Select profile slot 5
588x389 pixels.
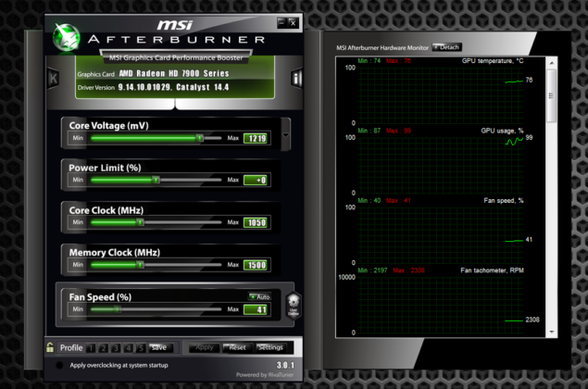coord(140,348)
